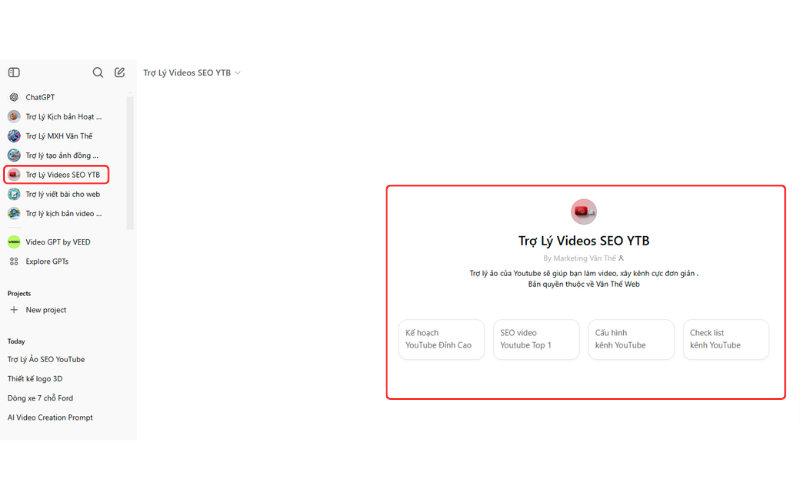Click the plus icon beside New project

click(14, 310)
